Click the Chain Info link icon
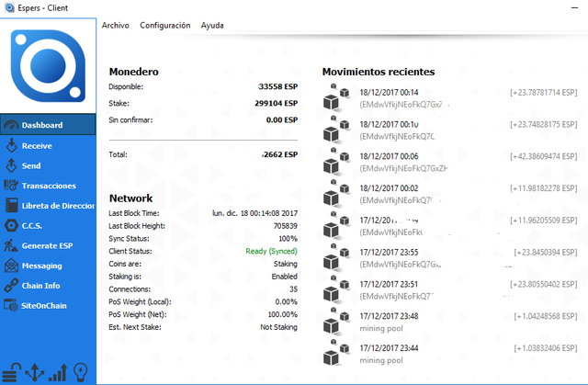Viewport: 588px width, 385px height. (11, 285)
